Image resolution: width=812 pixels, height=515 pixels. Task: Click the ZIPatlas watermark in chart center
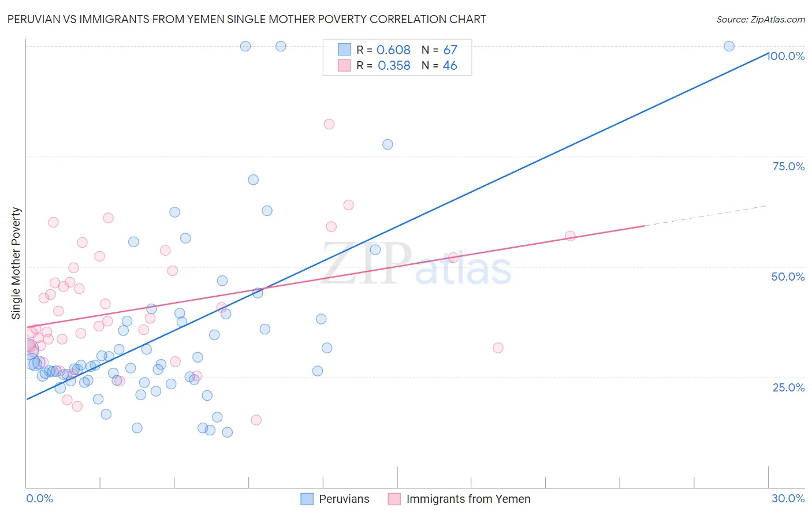pos(416,264)
